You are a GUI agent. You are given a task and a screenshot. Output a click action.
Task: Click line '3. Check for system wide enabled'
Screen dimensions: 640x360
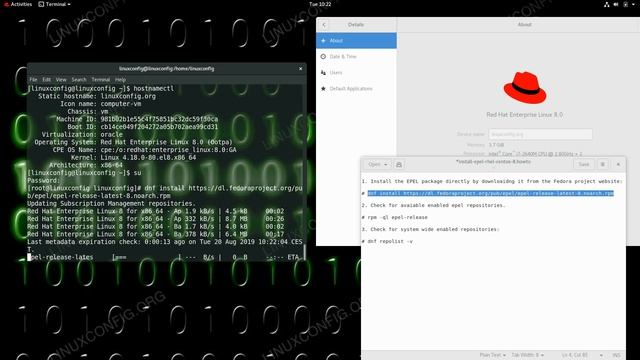point(431,229)
